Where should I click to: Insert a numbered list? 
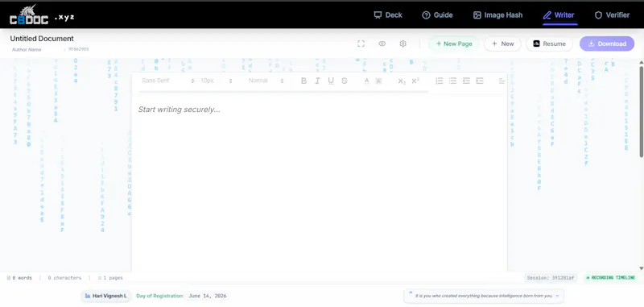(439, 81)
